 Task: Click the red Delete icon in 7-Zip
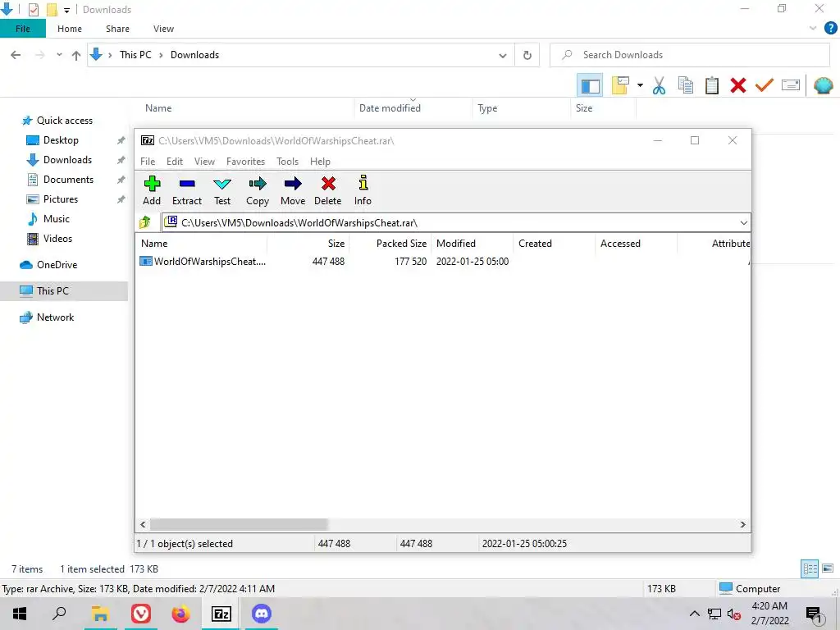click(x=328, y=190)
